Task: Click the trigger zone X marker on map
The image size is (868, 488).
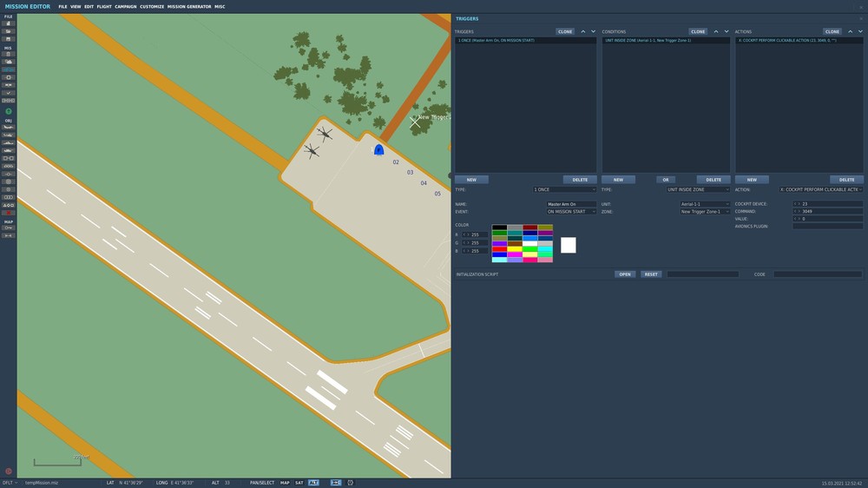Action: [415, 122]
